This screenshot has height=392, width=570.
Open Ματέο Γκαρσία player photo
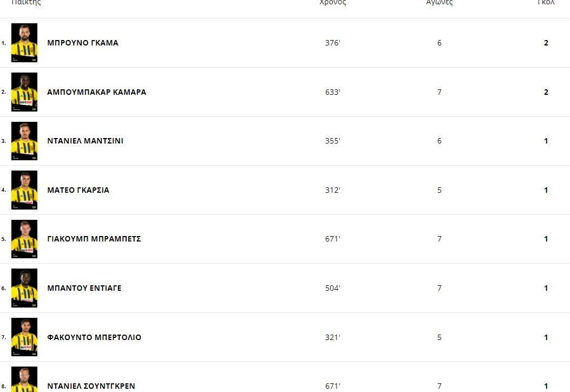coord(24,190)
